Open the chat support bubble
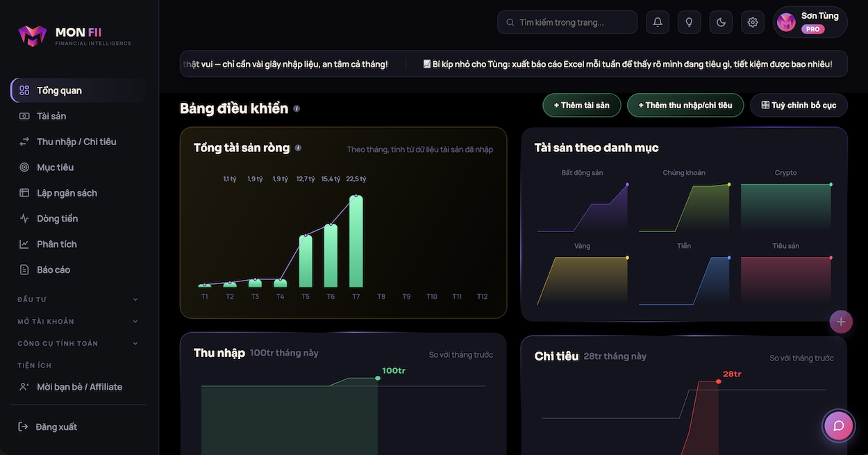 838,426
